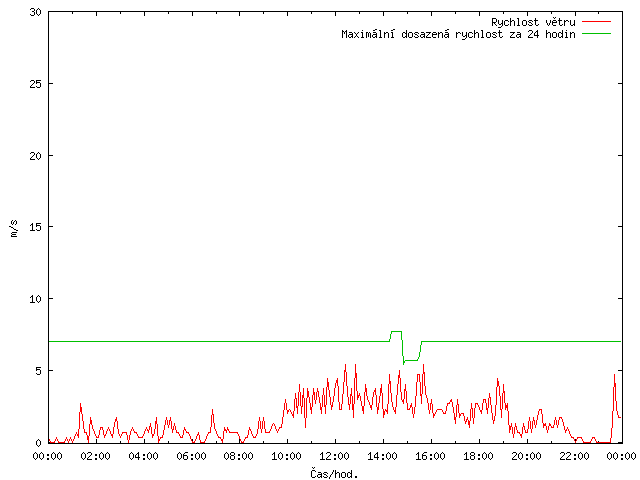Click the red legend line sample
Image resolution: width=640 pixels, height=480 pixels.
coord(596,21)
